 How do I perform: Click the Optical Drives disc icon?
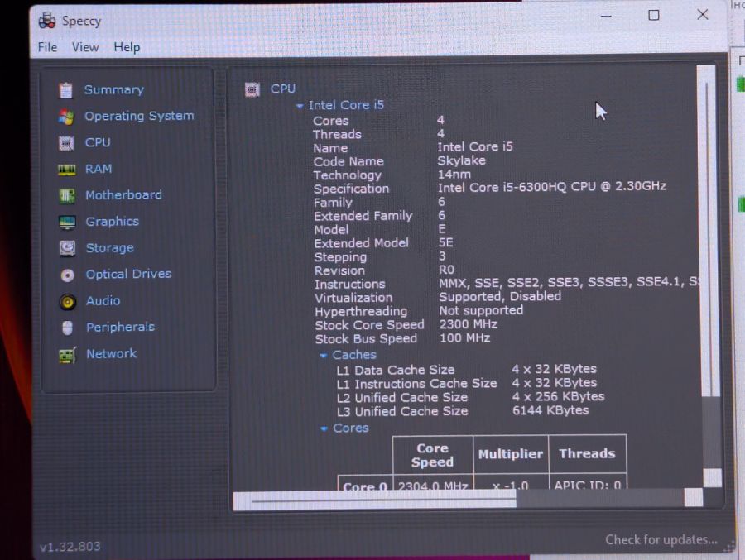[x=68, y=275]
